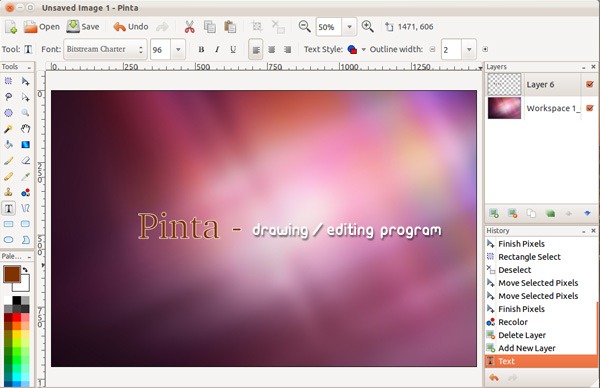Image resolution: width=600 pixels, height=388 pixels.
Task: Add a new layer in Layers panel
Action: point(494,214)
